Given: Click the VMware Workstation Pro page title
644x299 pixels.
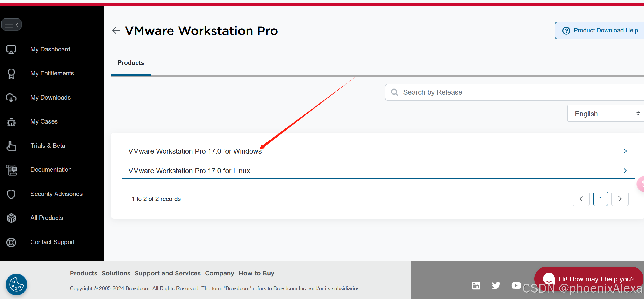Looking at the screenshot, I should (201, 31).
